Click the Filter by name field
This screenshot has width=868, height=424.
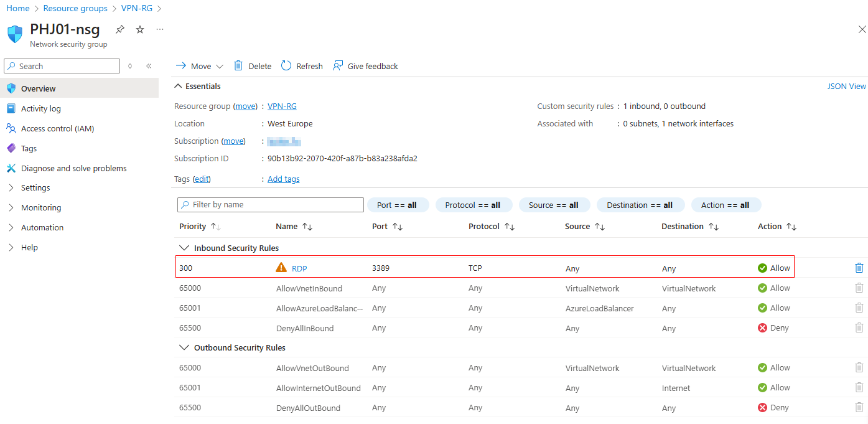pos(271,205)
